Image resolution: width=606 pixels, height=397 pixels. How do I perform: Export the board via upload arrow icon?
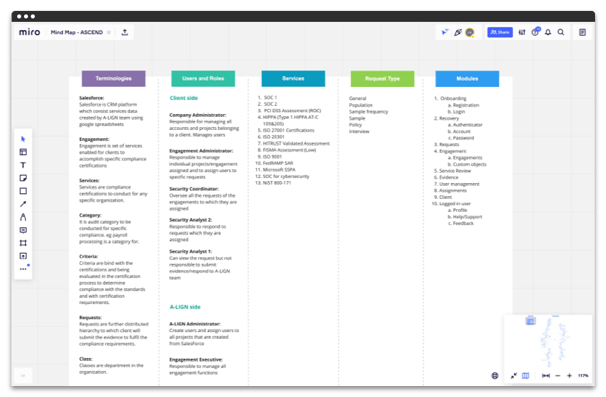point(124,32)
